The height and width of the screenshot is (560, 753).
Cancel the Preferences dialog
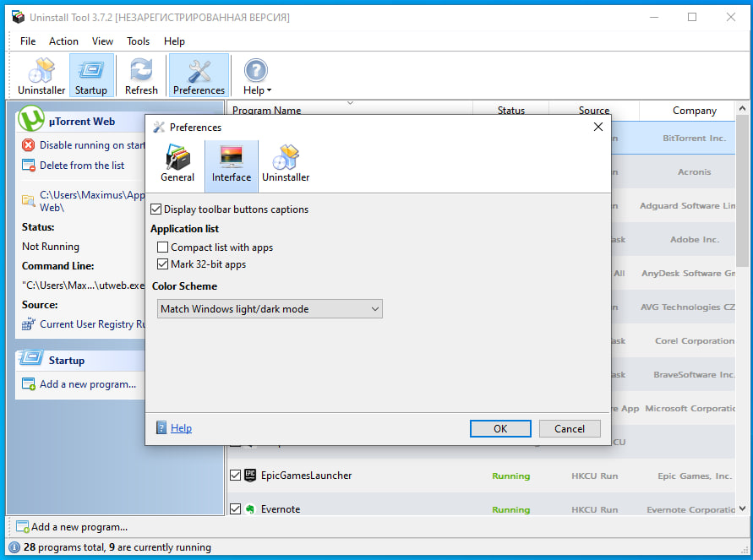(570, 428)
